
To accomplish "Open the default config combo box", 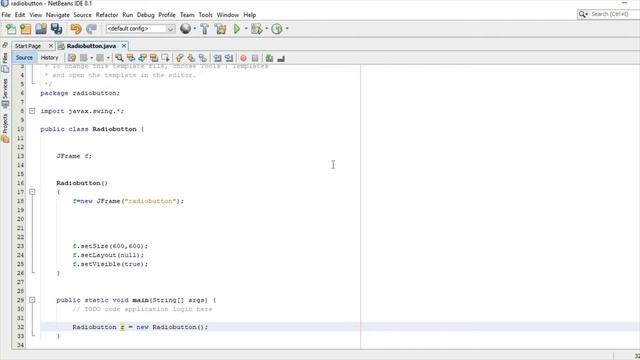I will [x=140, y=29].
